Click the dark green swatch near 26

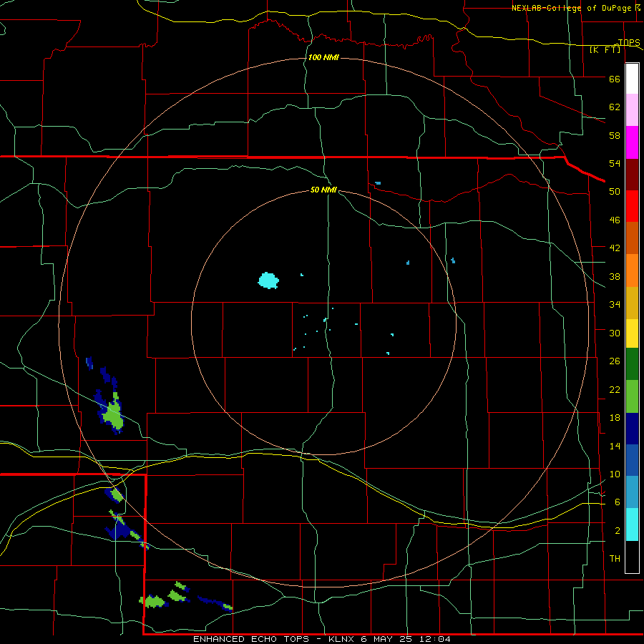click(632, 364)
